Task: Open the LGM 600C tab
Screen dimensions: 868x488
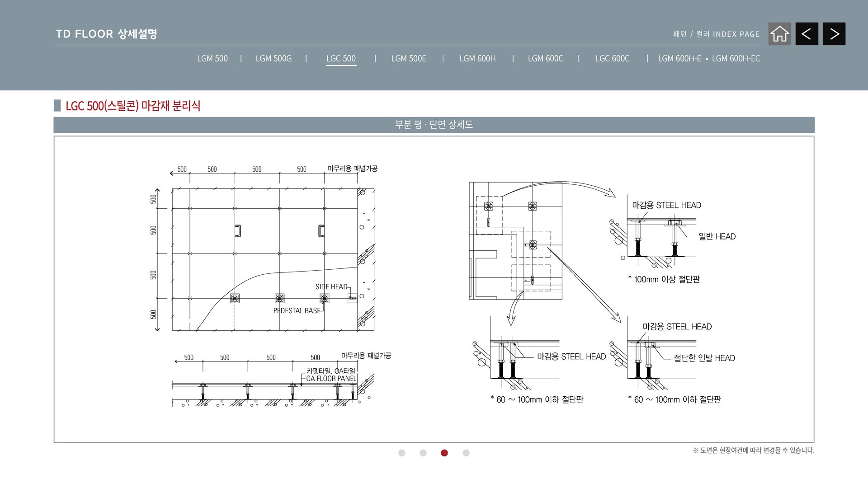Action: pyautogui.click(x=546, y=59)
